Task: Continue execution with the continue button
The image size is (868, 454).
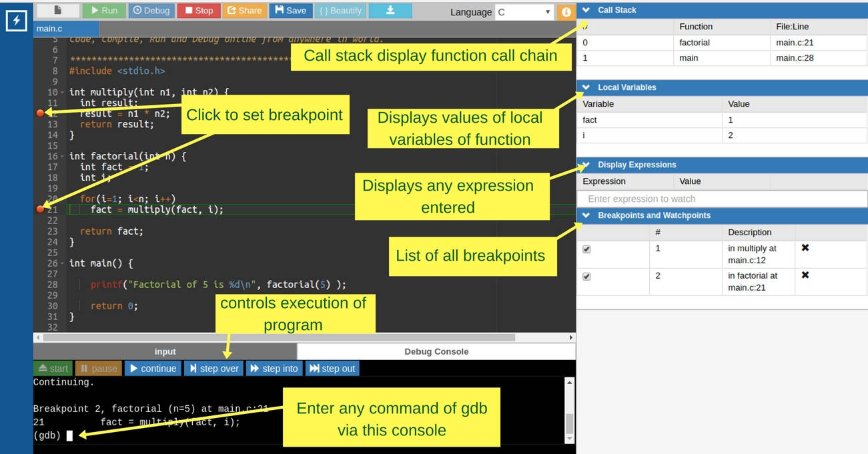Action: pyautogui.click(x=153, y=368)
